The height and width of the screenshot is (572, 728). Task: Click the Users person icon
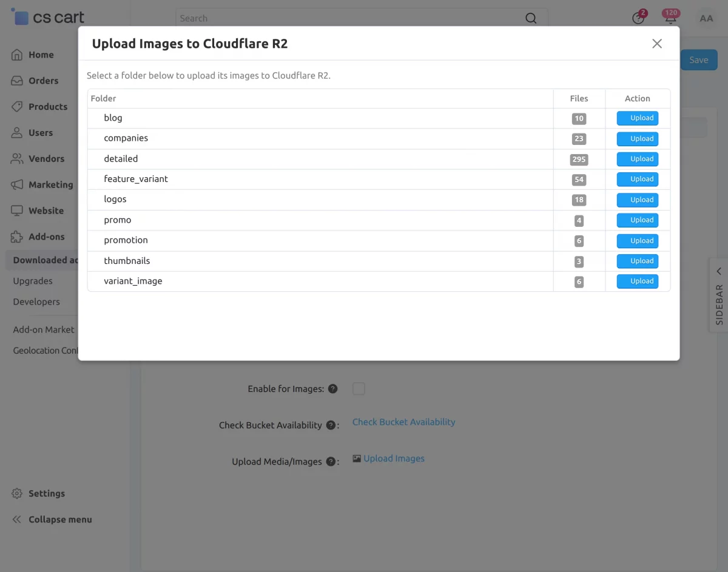click(x=17, y=133)
